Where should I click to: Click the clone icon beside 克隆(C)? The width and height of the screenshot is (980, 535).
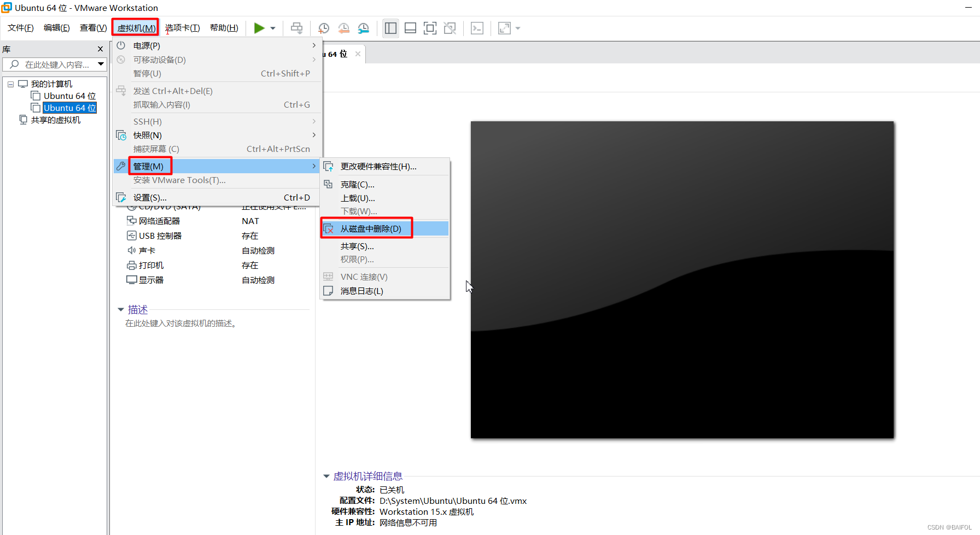[x=328, y=184]
